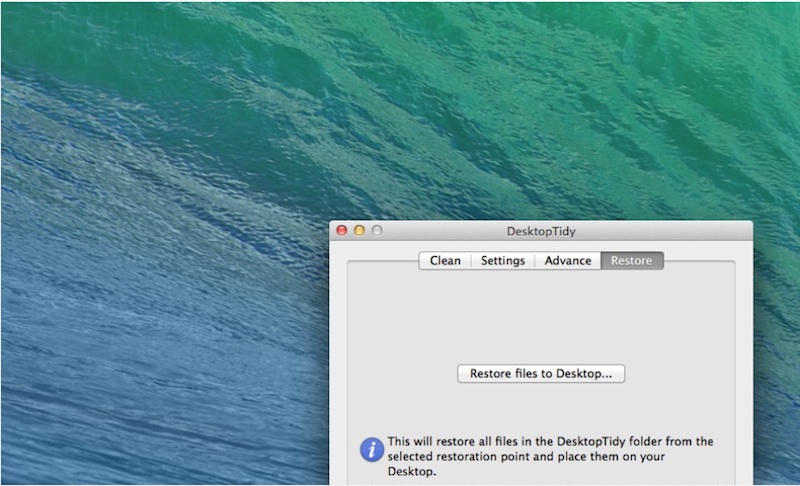Switch to the Clean tab
This screenshot has width=800, height=486.
(445, 261)
